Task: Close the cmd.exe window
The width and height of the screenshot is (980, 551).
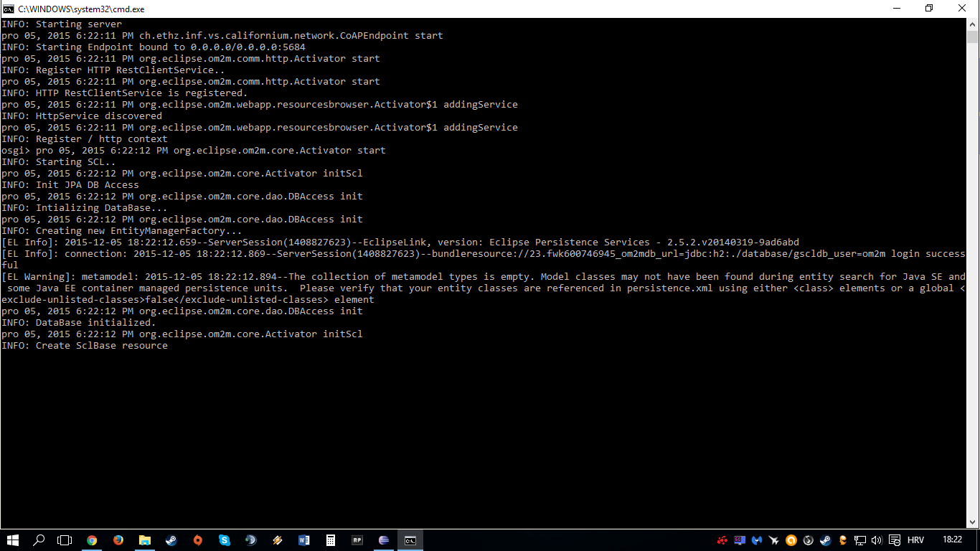Action: (962, 9)
